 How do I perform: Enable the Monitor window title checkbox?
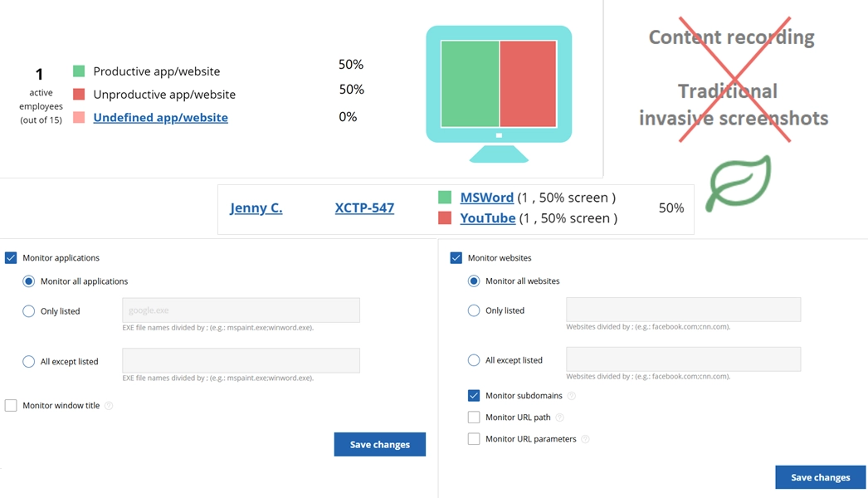(x=11, y=406)
